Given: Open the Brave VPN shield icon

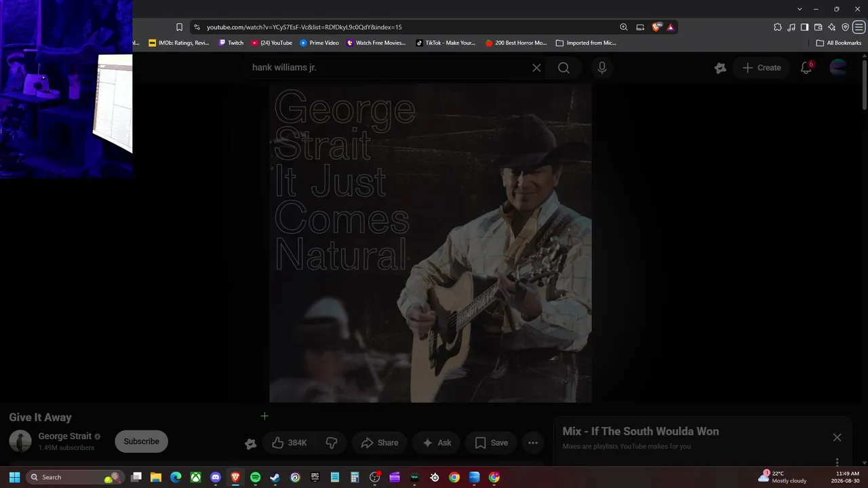Looking at the screenshot, I should click(x=845, y=27).
